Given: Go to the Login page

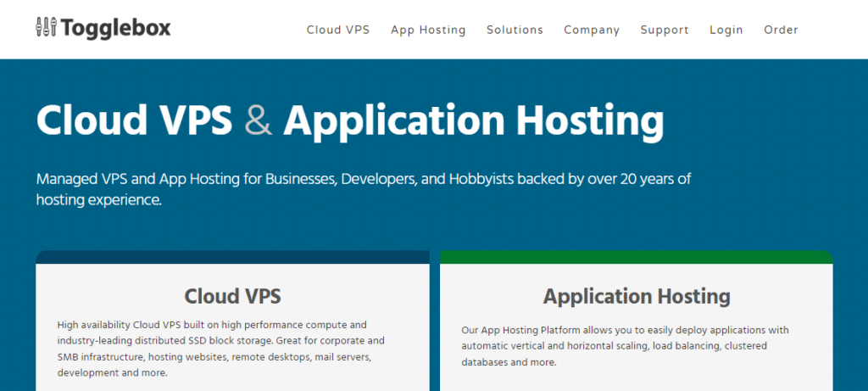Looking at the screenshot, I should (726, 30).
